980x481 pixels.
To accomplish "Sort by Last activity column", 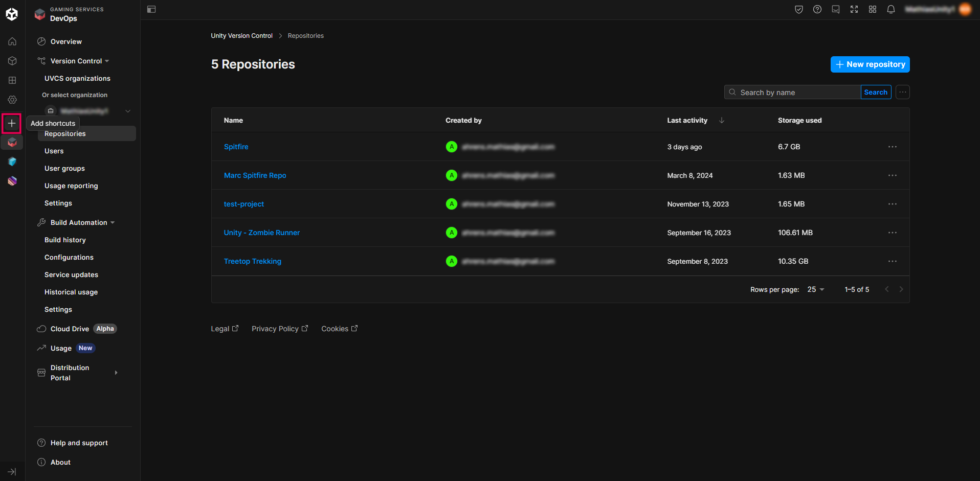I will pos(687,120).
